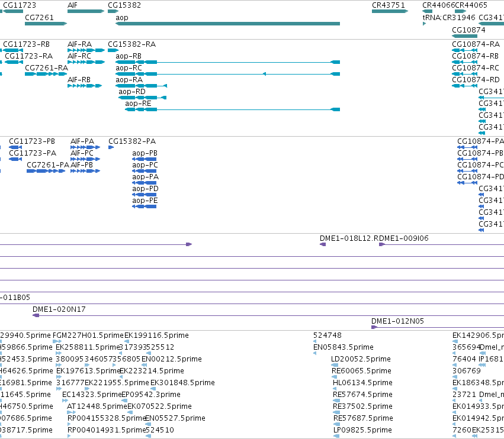Viewport: 504px width, 439px height.
Task: Select BAC label DME1-012N05
Action: coord(397,321)
